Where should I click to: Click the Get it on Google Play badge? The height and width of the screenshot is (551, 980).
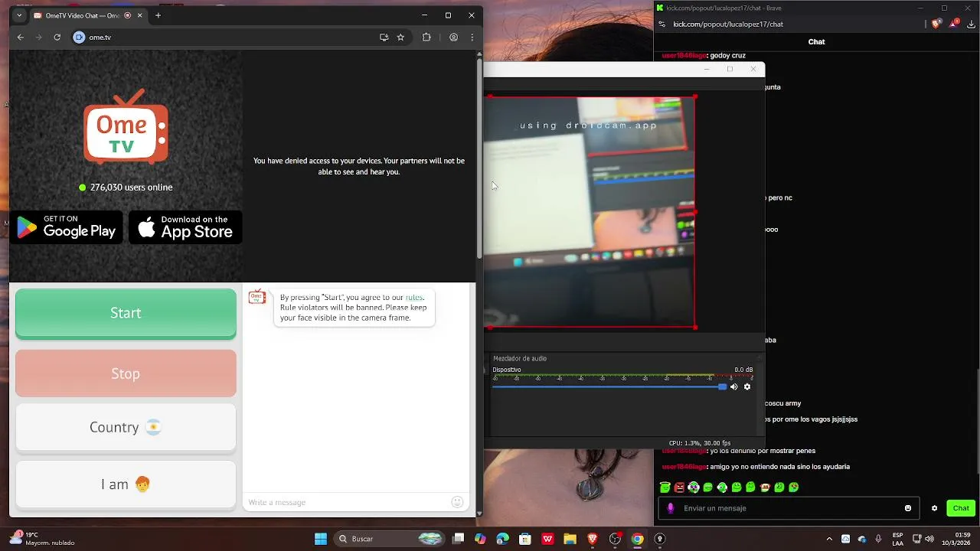point(67,227)
